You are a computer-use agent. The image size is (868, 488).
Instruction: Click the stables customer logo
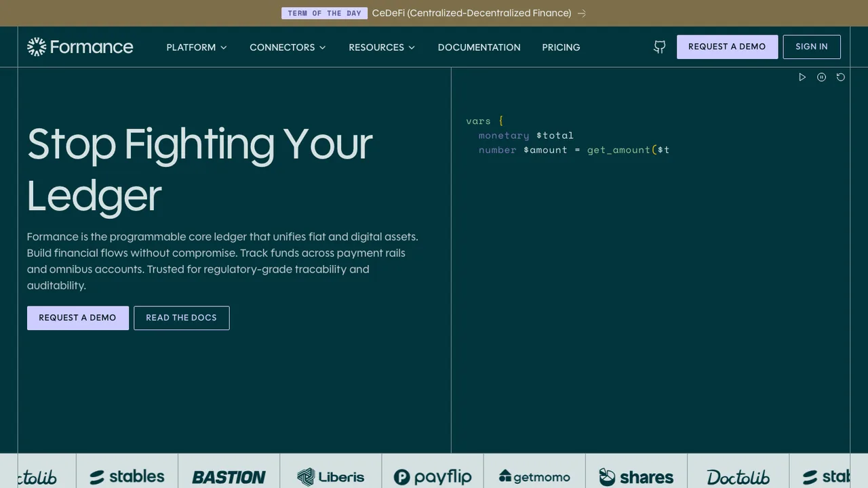(x=127, y=477)
